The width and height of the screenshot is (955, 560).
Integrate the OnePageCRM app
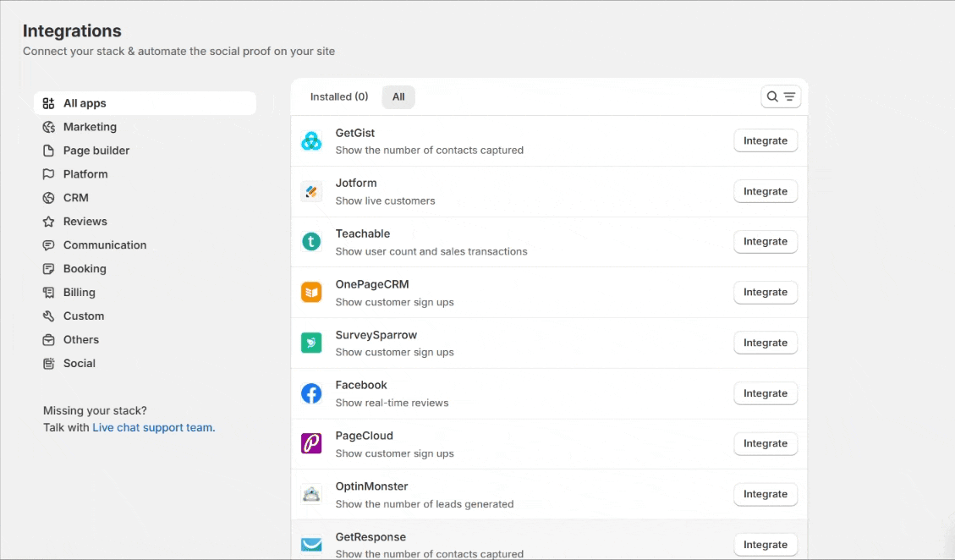[766, 293]
